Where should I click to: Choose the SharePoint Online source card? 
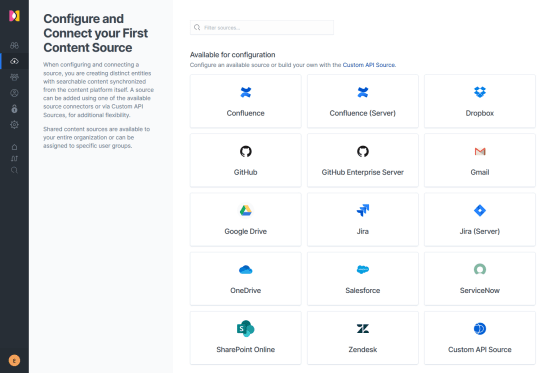(x=246, y=338)
